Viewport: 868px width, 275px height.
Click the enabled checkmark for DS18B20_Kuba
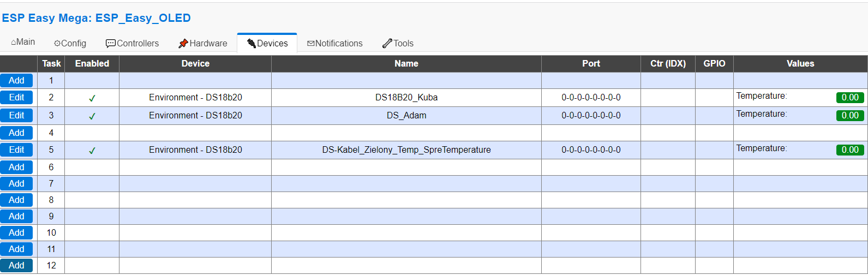pyautogui.click(x=92, y=98)
